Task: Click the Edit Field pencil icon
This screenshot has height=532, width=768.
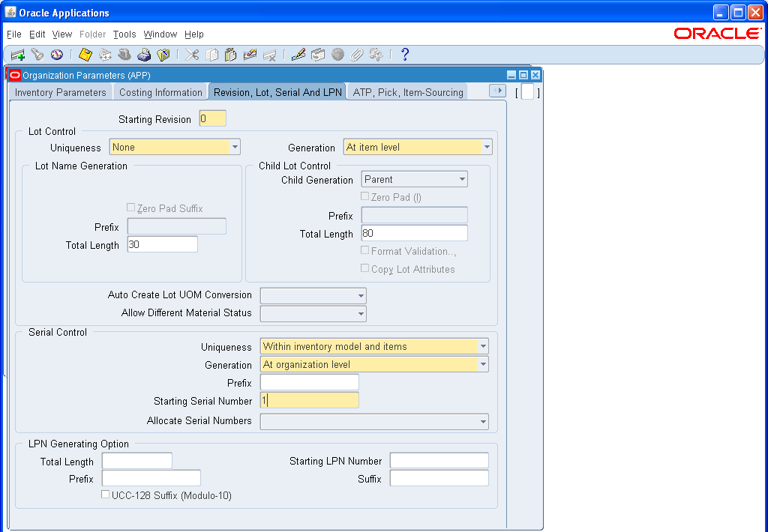Action: click(x=298, y=55)
